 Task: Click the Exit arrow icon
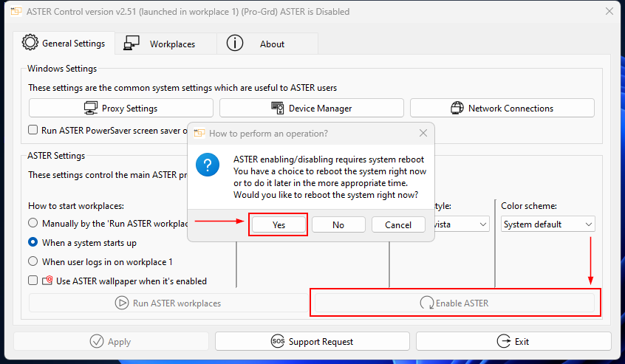(x=503, y=341)
